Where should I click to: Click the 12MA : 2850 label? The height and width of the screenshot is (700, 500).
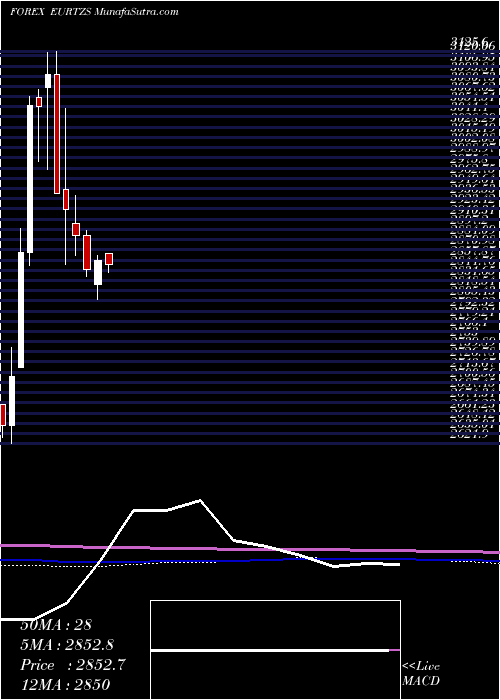click(65, 684)
